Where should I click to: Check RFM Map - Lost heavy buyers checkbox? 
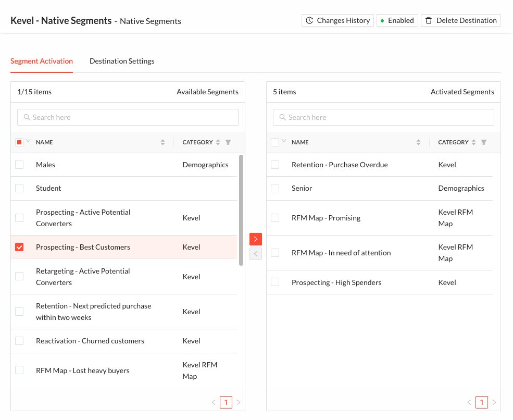tap(19, 370)
